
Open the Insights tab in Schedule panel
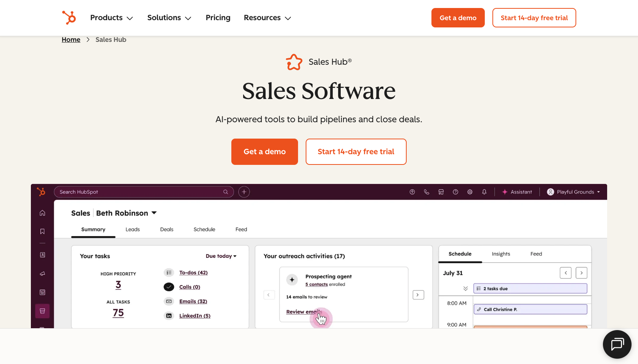(501, 254)
